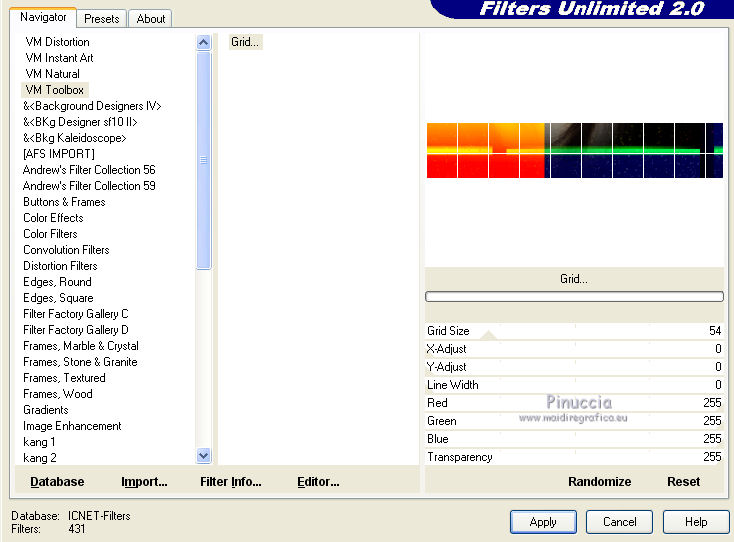This screenshot has width=734, height=542.
Task: Click the Cancel button
Action: (619, 522)
